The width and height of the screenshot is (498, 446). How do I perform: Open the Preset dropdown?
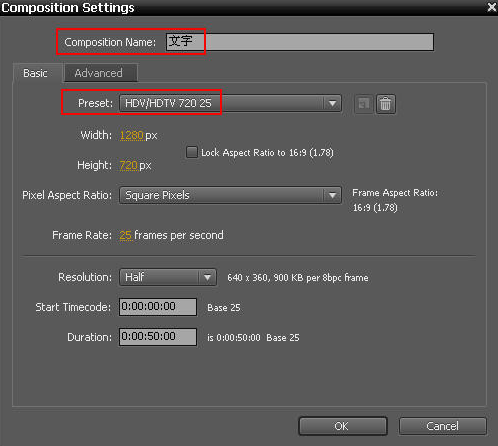pyautogui.click(x=230, y=103)
